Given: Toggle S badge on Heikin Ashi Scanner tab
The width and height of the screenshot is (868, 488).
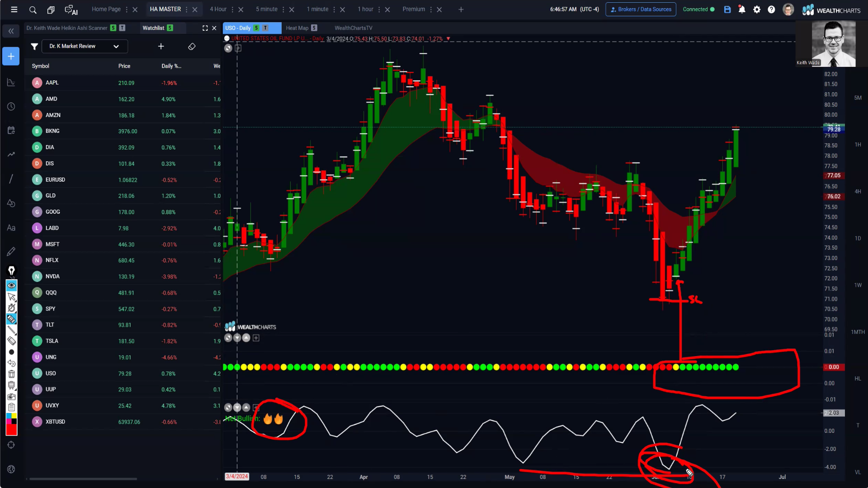Looking at the screenshot, I should 113,28.
